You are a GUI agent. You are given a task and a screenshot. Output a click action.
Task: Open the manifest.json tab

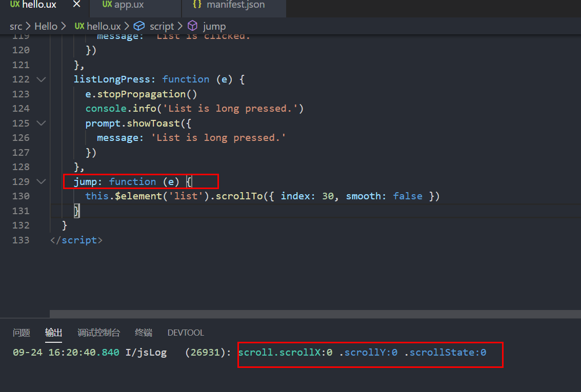click(235, 5)
